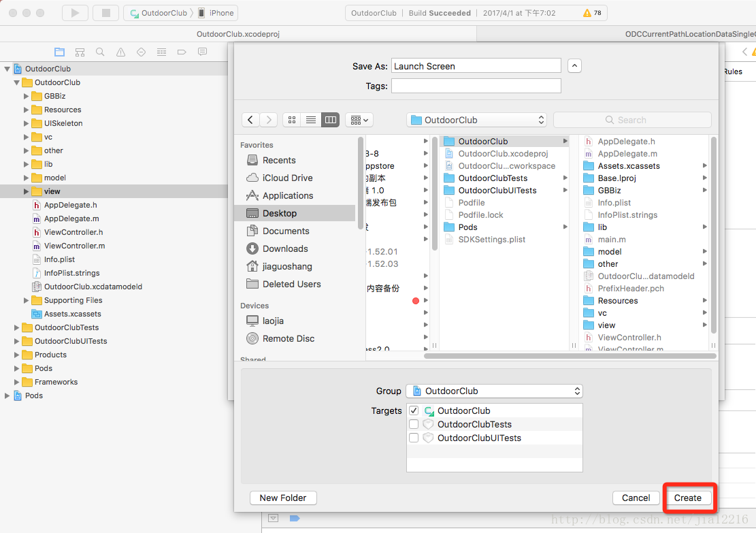Screen dimensions: 756x533
Task: Open the Group OutdoorClub dropdown
Action: (x=494, y=391)
